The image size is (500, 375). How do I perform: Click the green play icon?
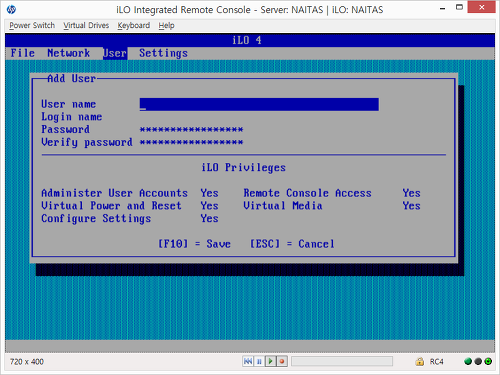coord(270,361)
